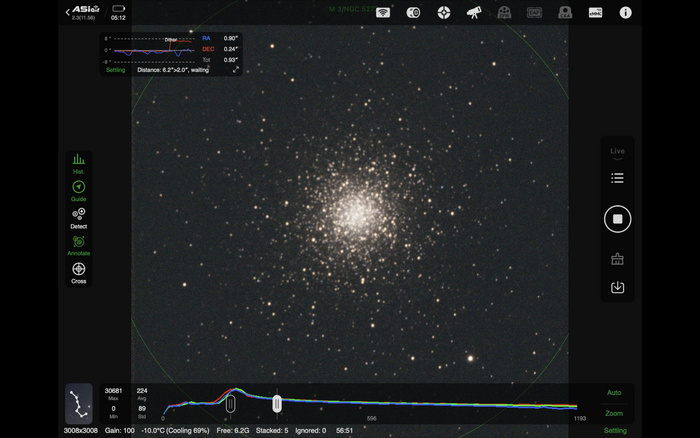The height and width of the screenshot is (438, 700).
Task: Click the DEC error value 0.24"
Action: click(x=230, y=49)
